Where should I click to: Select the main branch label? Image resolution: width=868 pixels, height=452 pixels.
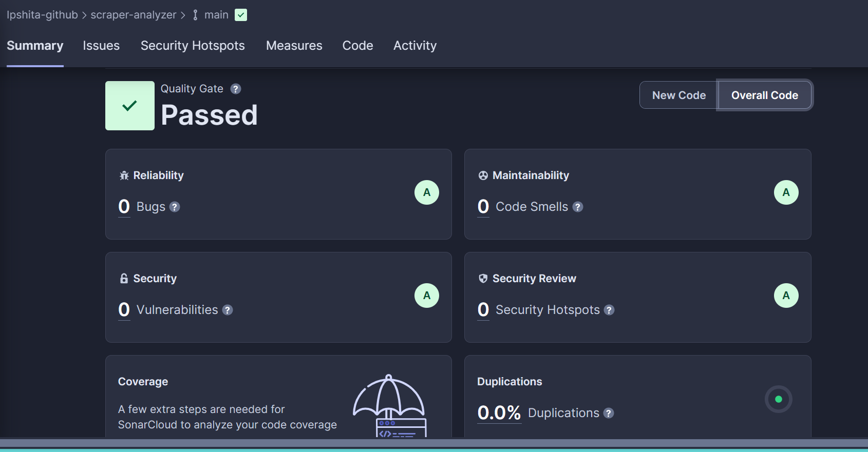[216, 15]
